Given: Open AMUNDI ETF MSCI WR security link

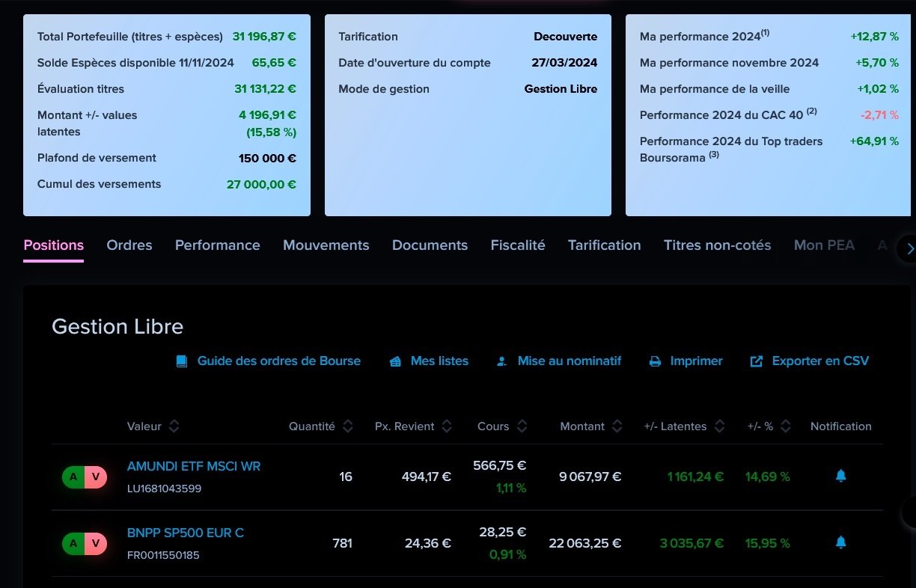Looking at the screenshot, I should [194, 466].
